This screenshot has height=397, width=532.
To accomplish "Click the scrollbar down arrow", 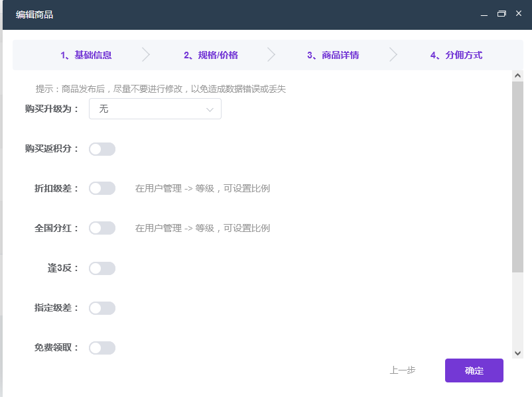I will tap(517, 353).
